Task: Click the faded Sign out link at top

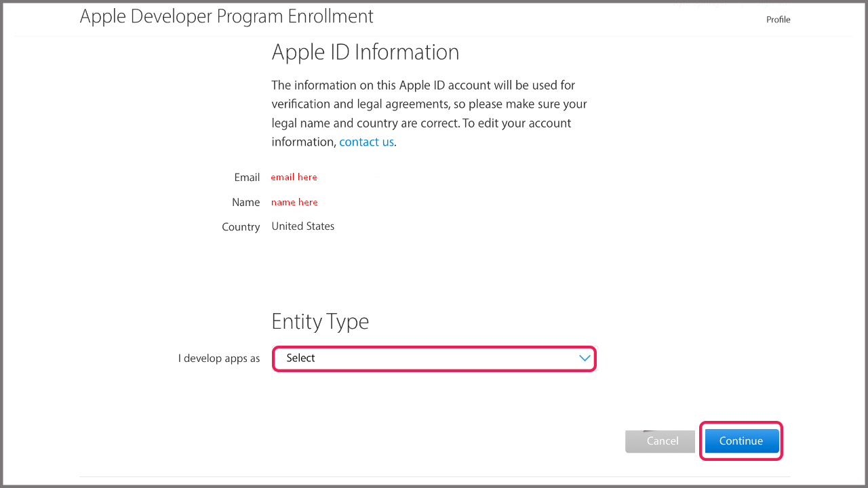Action: [x=773, y=4]
